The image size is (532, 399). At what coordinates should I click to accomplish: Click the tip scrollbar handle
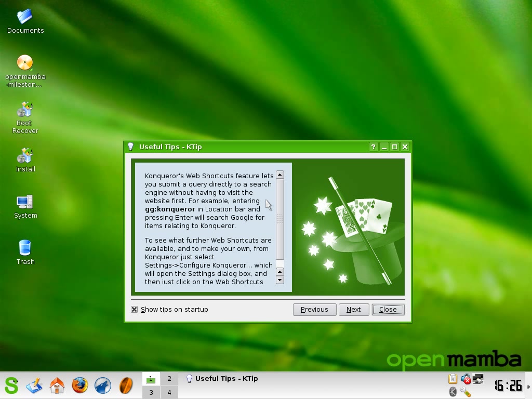(280, 219)
